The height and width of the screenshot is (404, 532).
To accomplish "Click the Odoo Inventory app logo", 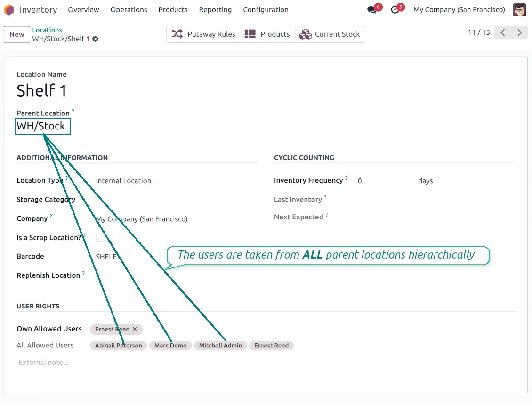I will pos(9,10).
